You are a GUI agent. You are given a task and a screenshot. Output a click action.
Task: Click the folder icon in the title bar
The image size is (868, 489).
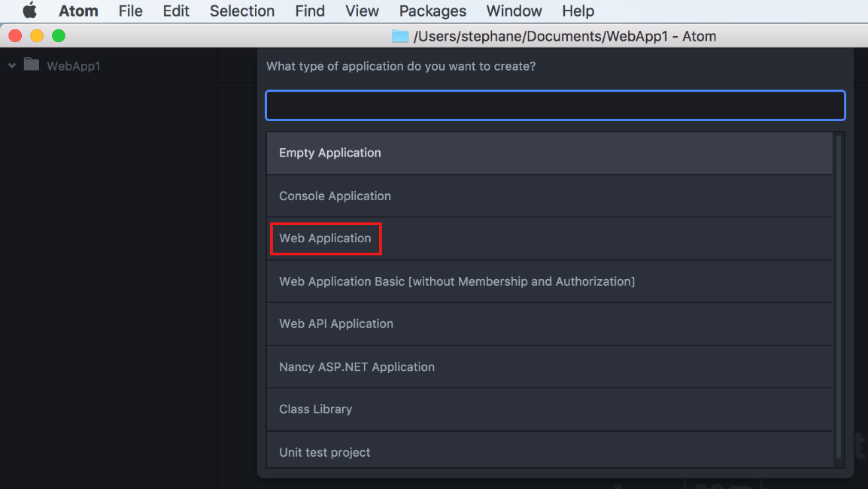pyautogui.click(x=399, y=36)
